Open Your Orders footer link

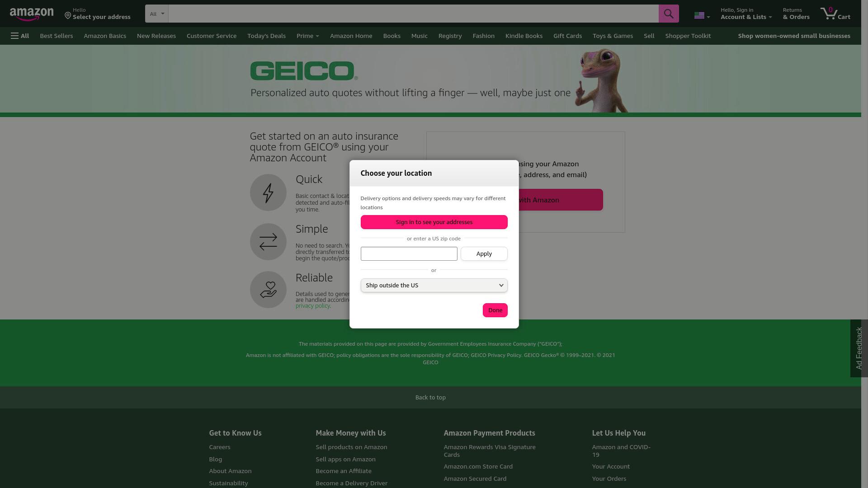(x=609, y=479)
